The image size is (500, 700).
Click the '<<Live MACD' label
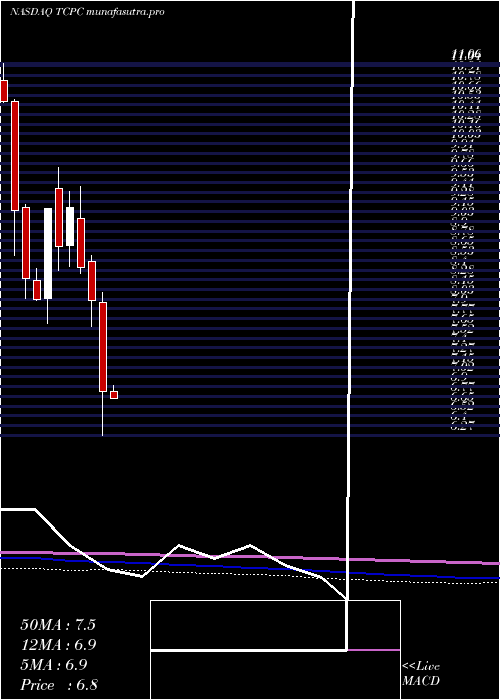(x=421, y=674)
